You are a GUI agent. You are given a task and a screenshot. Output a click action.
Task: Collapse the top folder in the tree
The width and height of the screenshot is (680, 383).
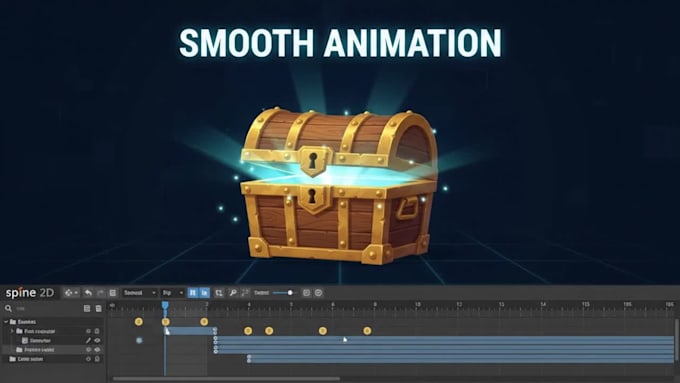click(x=6, y=322)
